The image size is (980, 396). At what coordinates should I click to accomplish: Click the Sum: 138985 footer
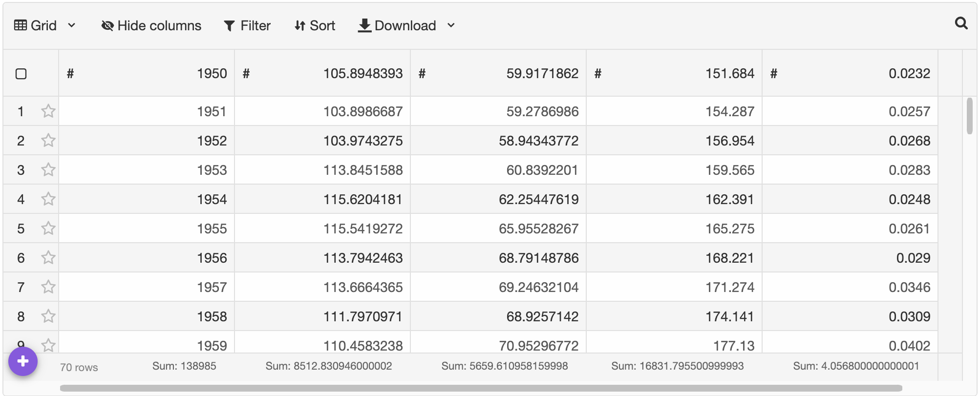click(x=184, y=366)
